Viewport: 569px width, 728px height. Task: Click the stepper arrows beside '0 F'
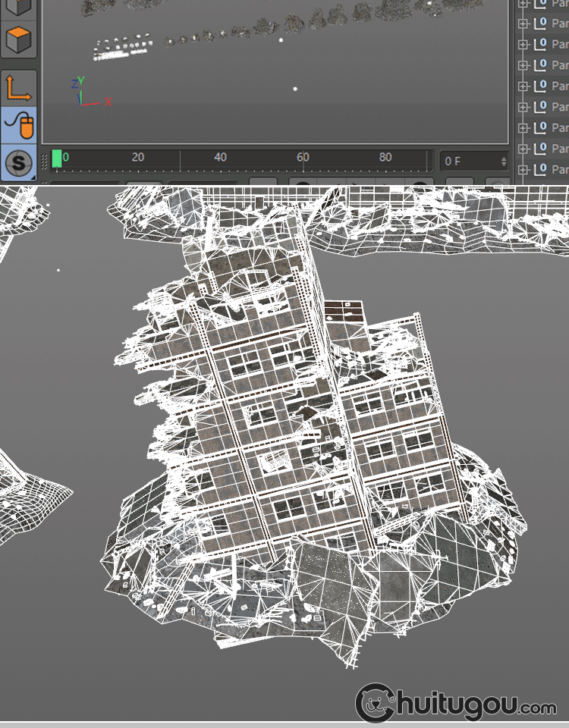503,161
